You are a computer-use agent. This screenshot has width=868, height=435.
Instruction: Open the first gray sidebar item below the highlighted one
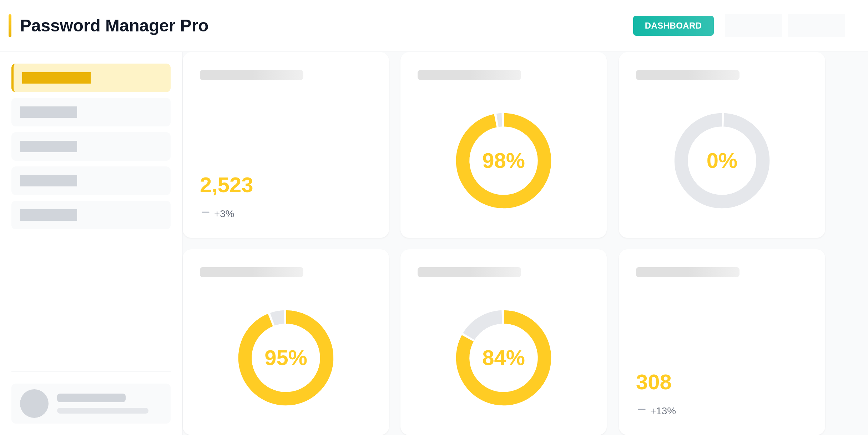pyautogui.click(x=91, y=112)
